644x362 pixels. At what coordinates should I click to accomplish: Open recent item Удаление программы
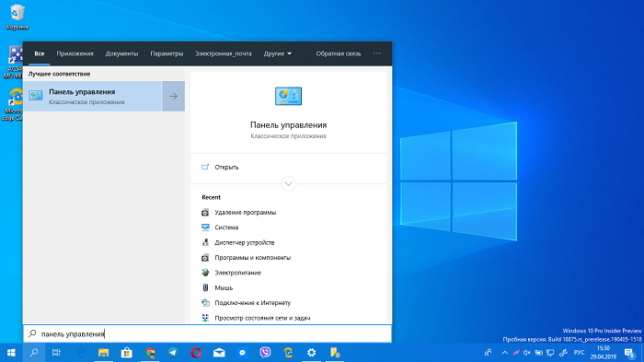click(x=246, y=212)
